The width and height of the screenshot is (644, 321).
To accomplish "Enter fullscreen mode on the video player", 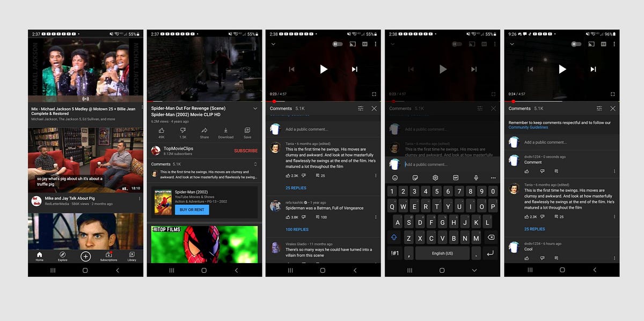I will pos(375,94).
